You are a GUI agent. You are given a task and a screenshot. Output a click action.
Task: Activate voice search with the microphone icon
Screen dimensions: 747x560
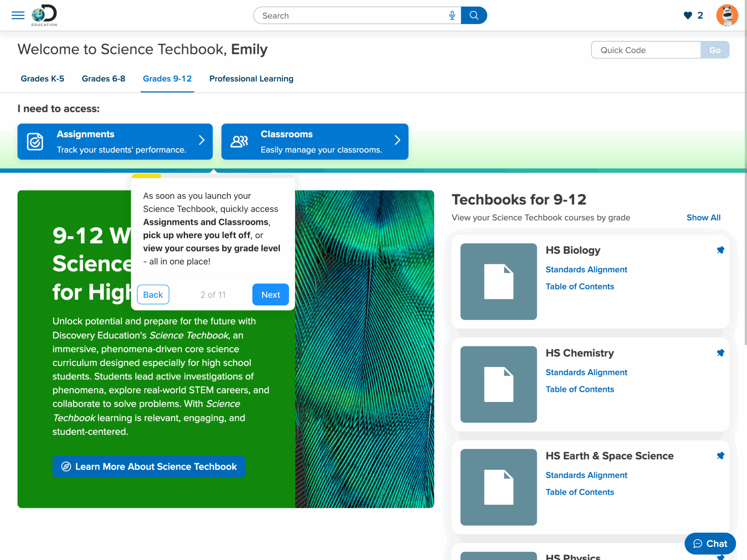click(x=452, y=16)
